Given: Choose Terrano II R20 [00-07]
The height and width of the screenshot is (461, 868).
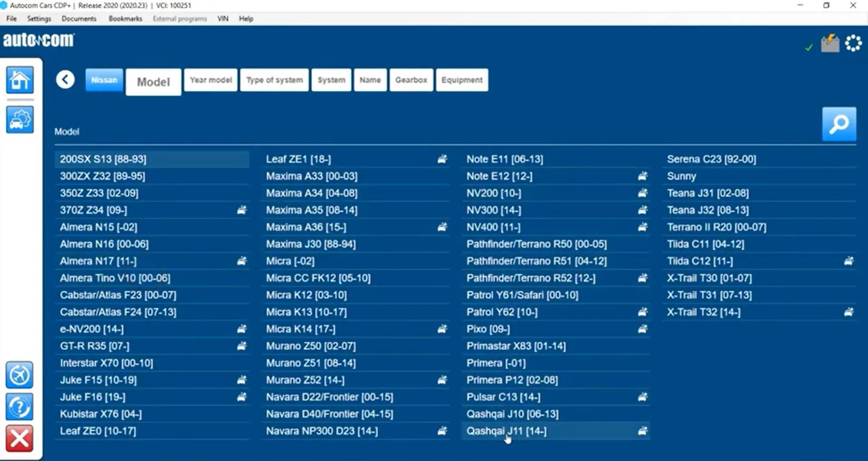Looking at the screenshot, I should click(x=759, y=227).
